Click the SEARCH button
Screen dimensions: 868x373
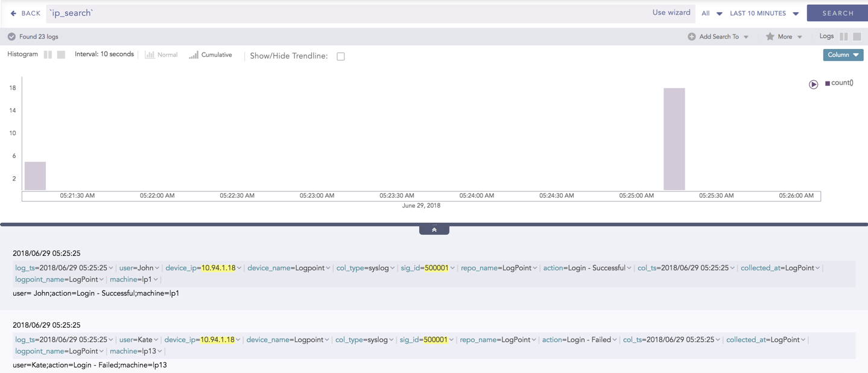837,13
